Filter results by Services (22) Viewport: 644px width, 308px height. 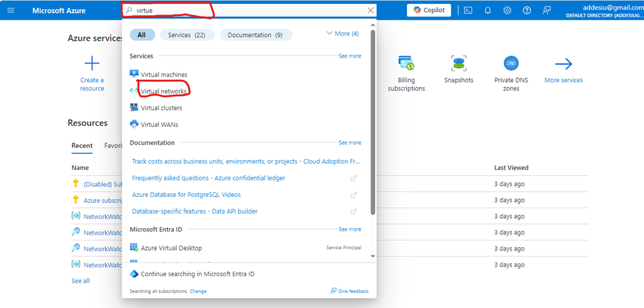(188, 35)
